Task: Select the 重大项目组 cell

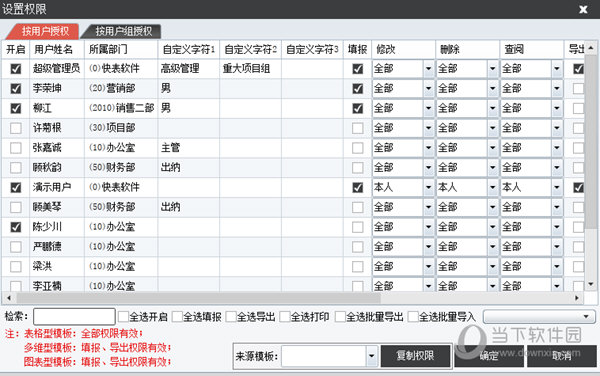Action: (x=251, y=69)
